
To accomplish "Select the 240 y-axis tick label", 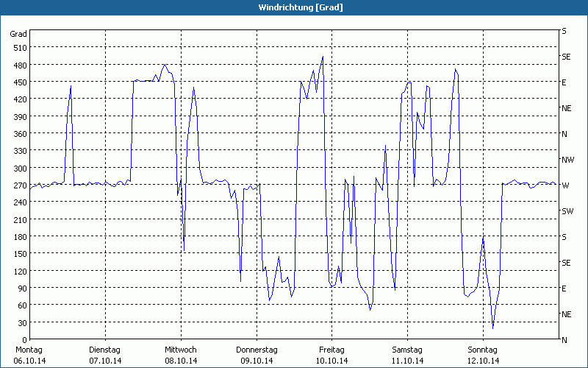I will (x=21, y=202).
